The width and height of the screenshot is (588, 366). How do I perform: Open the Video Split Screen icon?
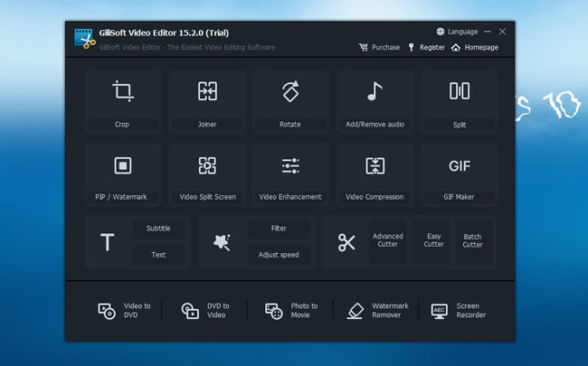[x=207, y=165]
